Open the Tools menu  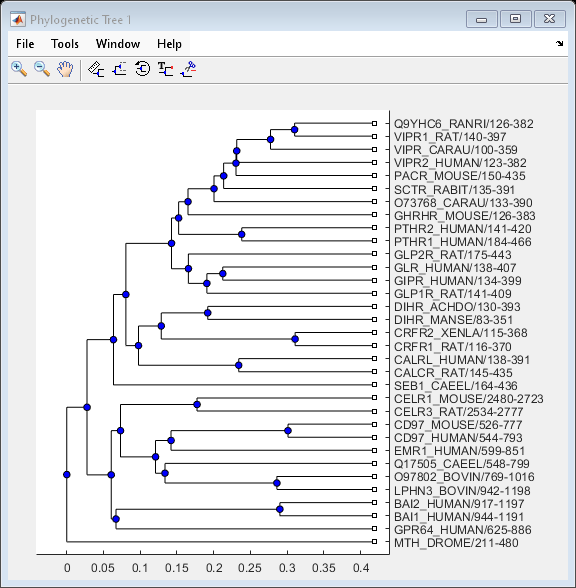coord(65,44)
